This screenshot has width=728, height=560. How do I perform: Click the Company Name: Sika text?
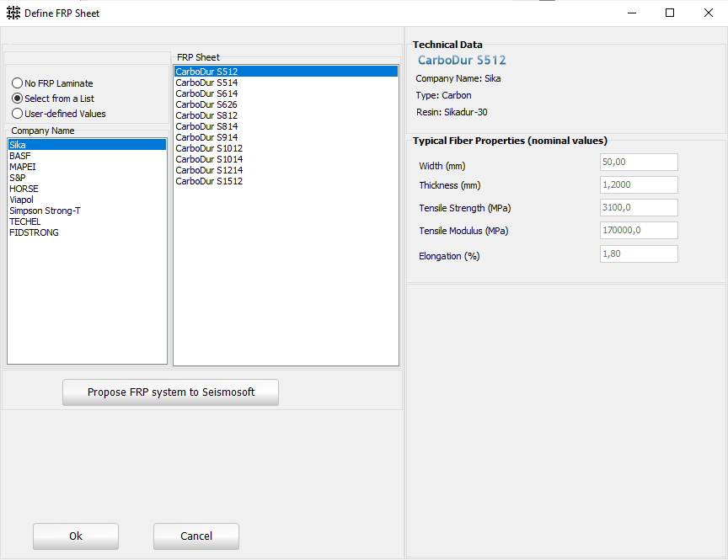click(458, 78)
